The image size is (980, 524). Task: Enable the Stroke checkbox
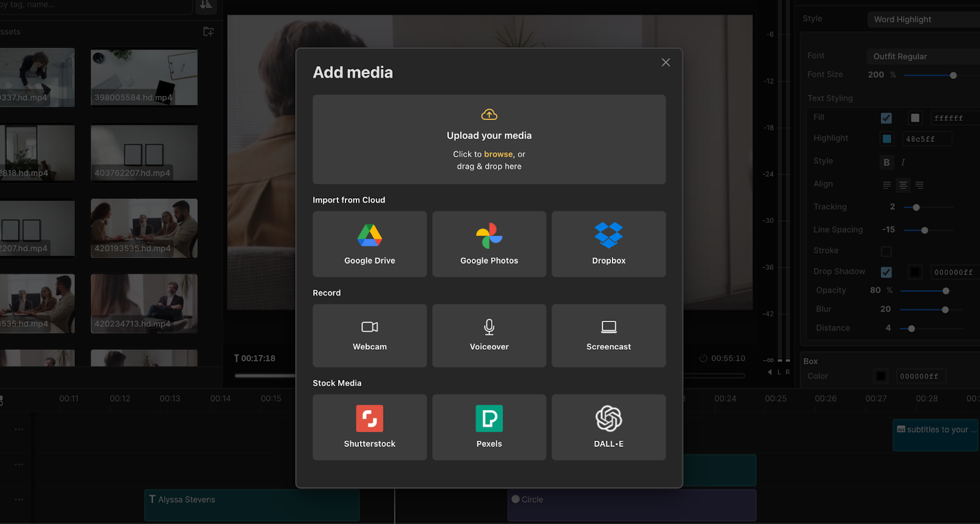[x=886, y=252]
